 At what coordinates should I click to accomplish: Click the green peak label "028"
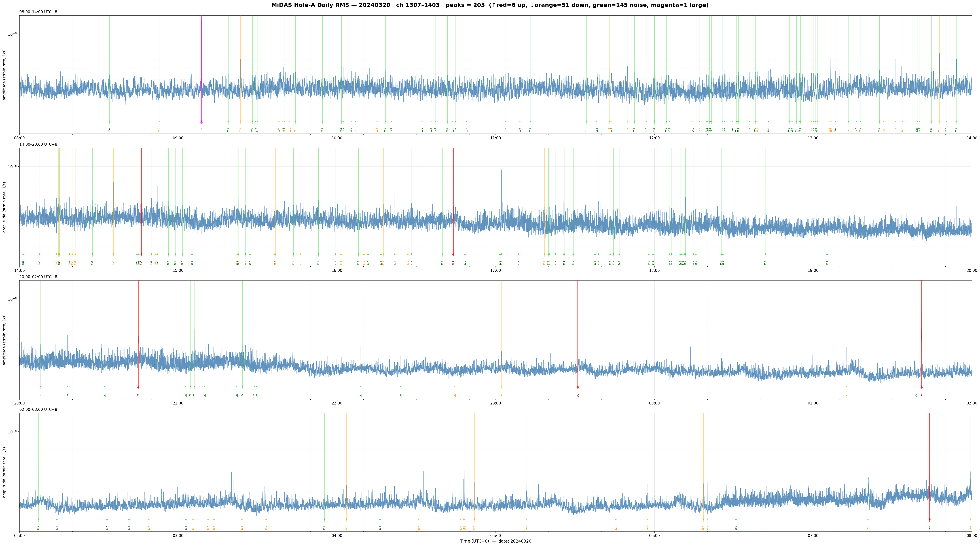(x=506, y=130)
